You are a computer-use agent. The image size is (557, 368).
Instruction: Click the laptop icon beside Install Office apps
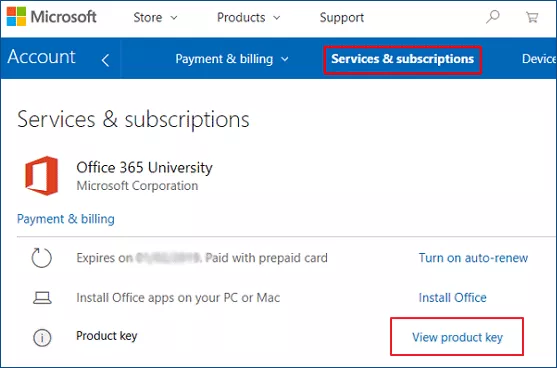pyautogui.click(x=42, y=298)
